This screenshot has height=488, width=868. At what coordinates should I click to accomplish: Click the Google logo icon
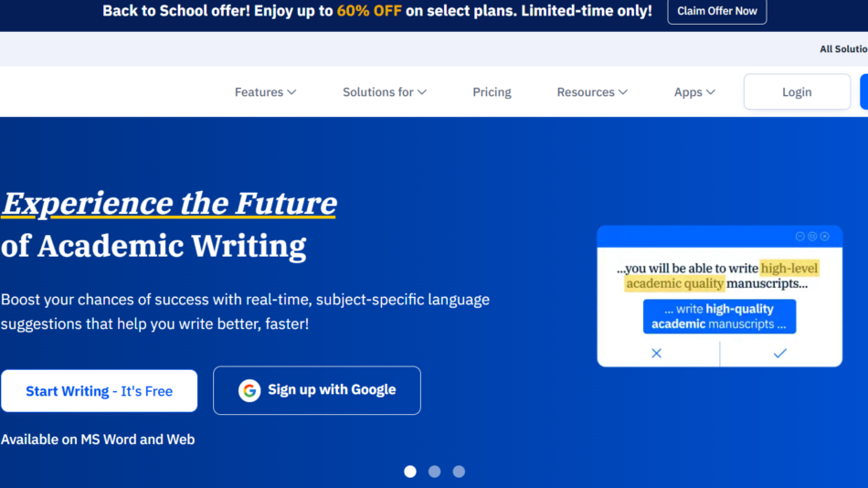point(249,390)
